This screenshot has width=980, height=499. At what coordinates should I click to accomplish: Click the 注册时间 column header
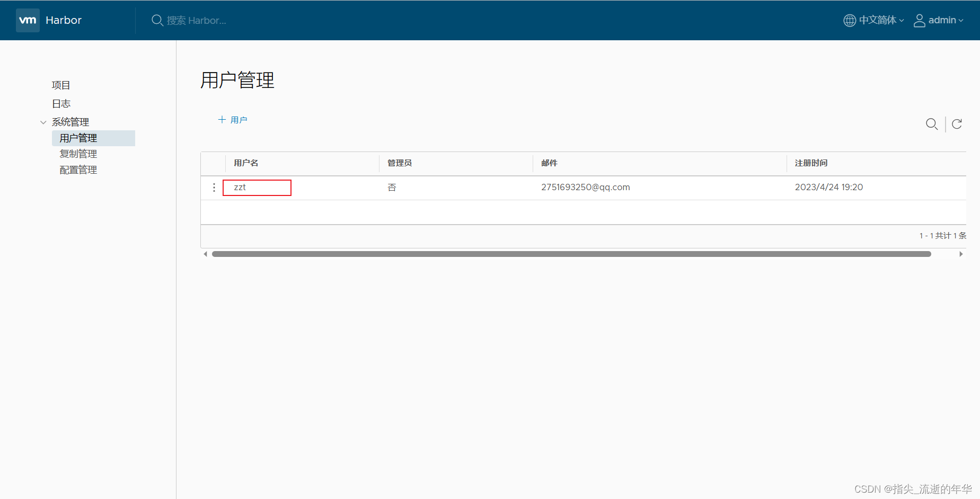point(811,163)
